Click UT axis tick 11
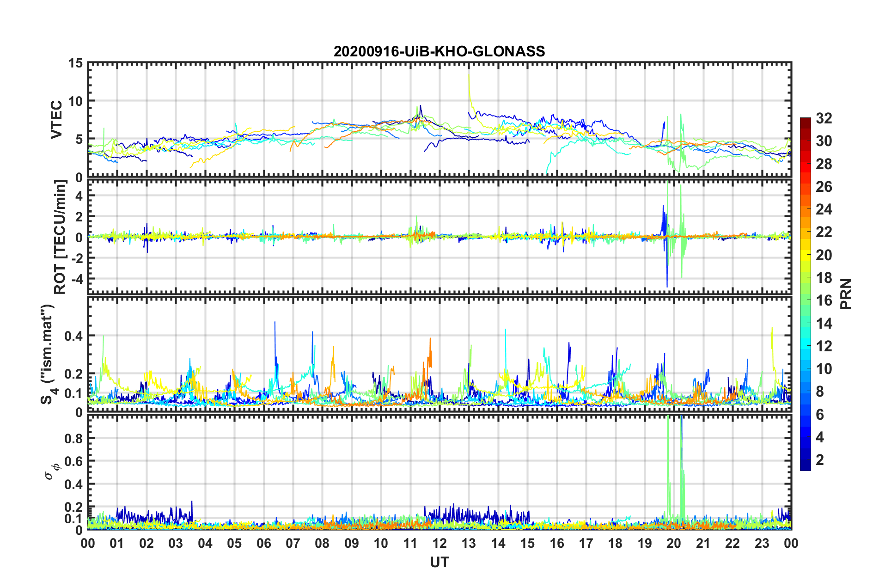The image size is (879, 588). tap(410, 544)
